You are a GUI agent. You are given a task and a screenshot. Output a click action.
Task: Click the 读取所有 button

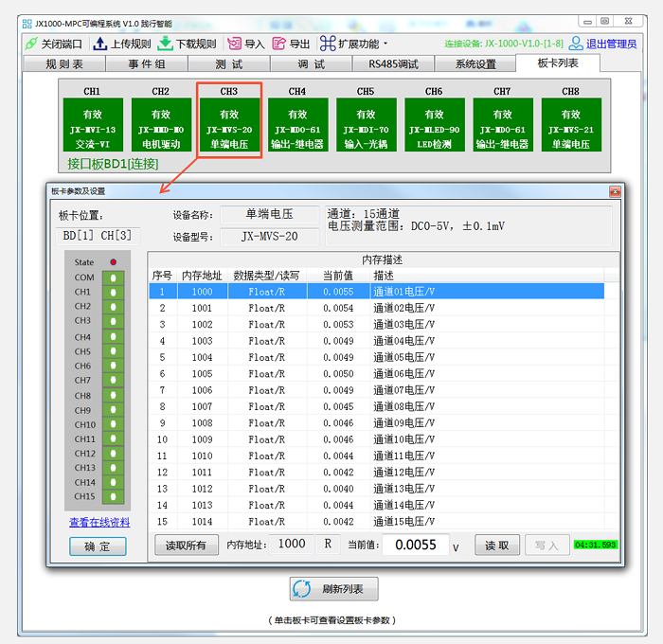coord(187,546)
